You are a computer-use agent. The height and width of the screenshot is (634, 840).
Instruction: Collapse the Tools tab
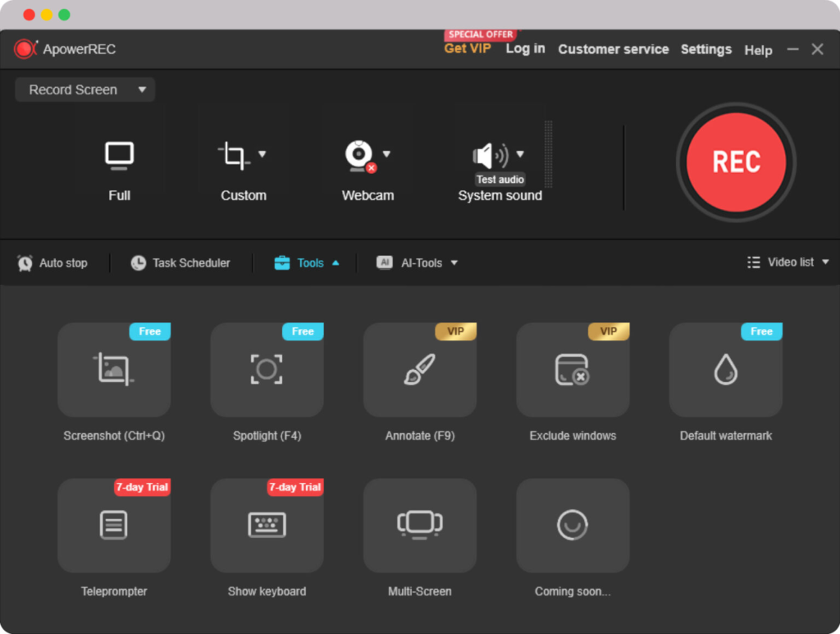coord(307,263)
